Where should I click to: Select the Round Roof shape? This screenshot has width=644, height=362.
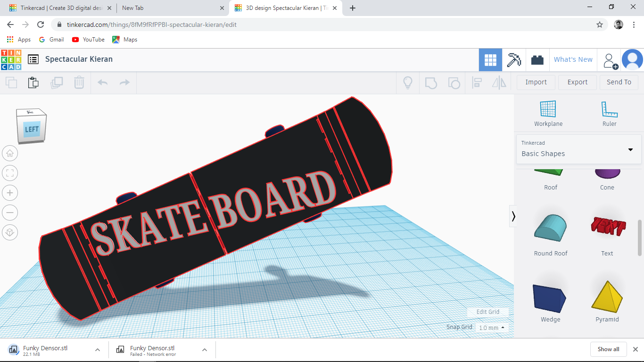pos(550,234)
